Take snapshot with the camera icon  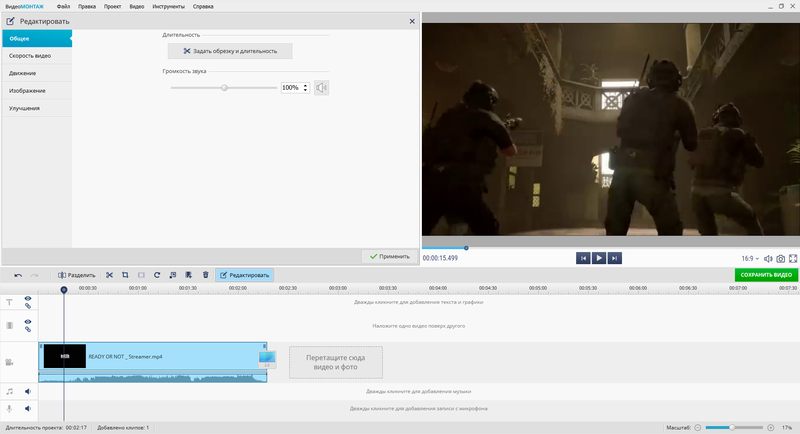(x=781, y=259)
